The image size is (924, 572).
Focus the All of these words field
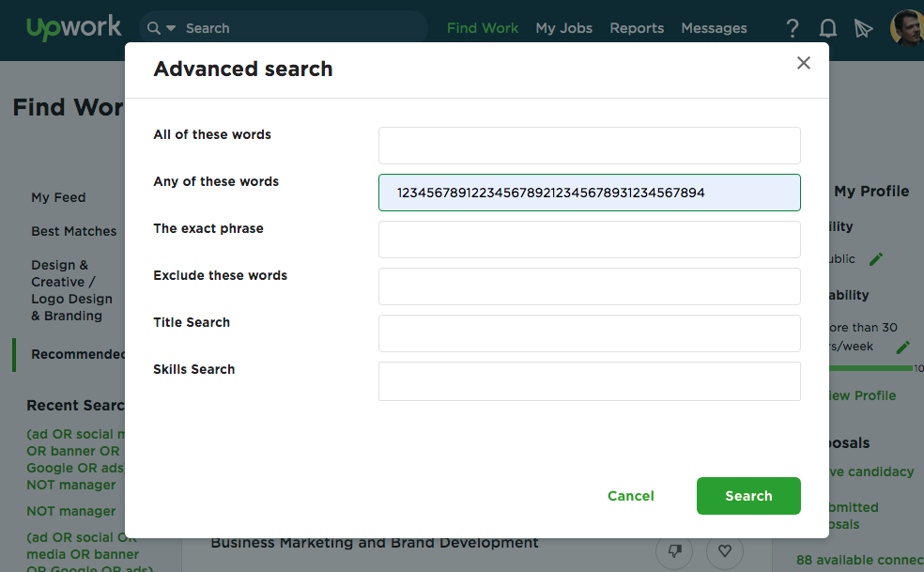coord(590,146)
